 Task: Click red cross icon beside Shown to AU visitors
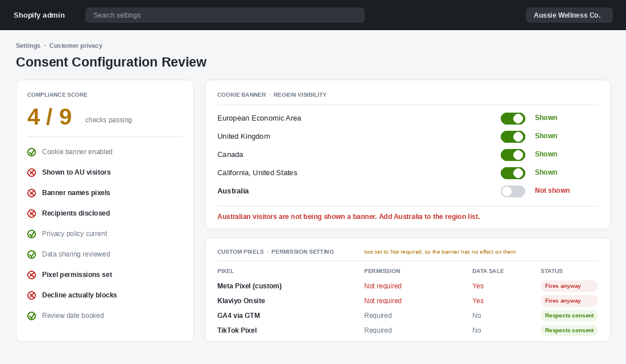pos(31,172)
